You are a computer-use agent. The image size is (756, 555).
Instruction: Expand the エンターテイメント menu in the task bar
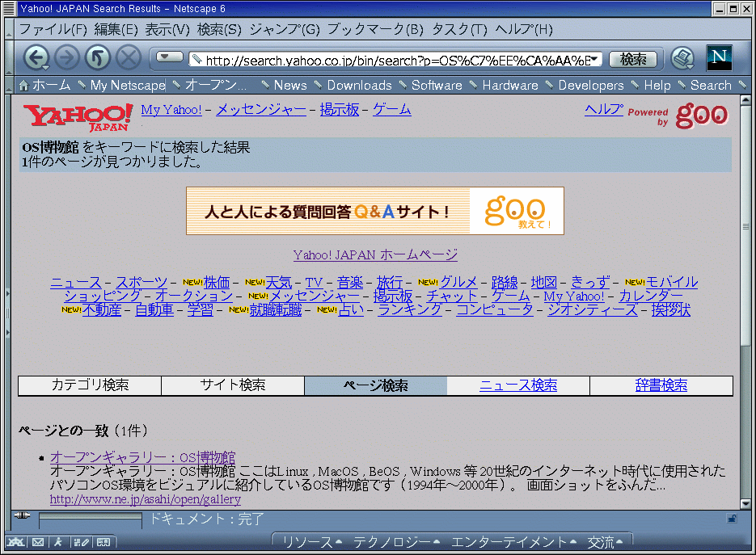point(514,542)
